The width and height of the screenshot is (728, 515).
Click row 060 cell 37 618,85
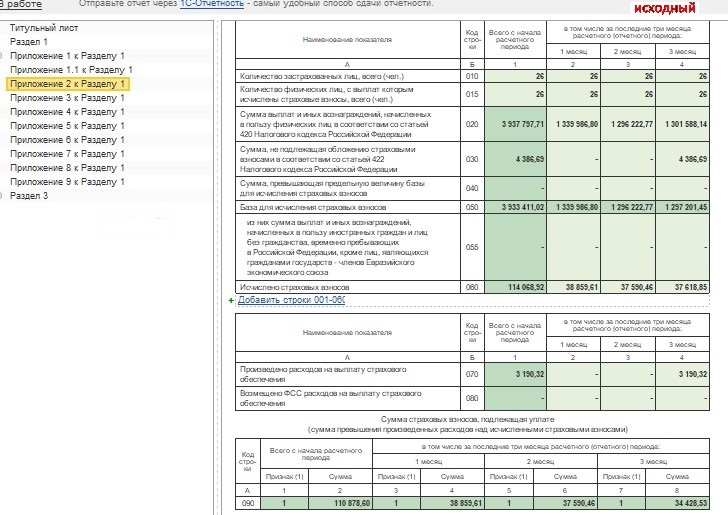[682, 287]
